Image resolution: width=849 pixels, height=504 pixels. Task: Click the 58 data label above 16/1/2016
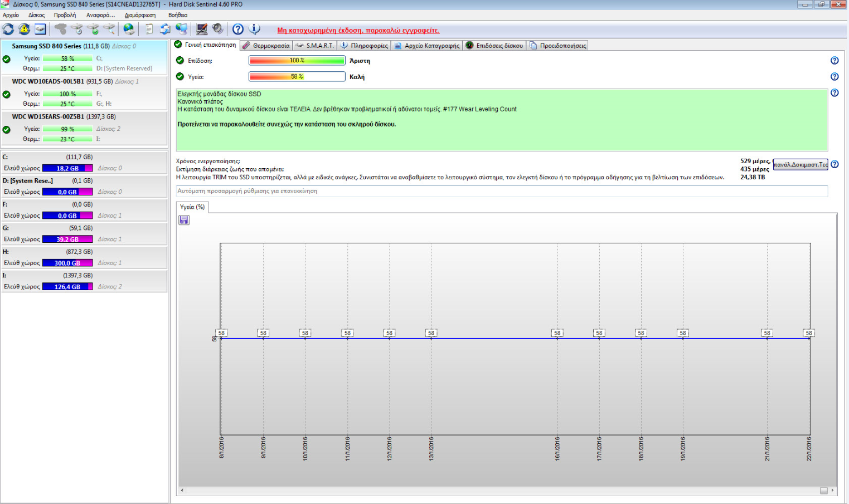point(557,333)
